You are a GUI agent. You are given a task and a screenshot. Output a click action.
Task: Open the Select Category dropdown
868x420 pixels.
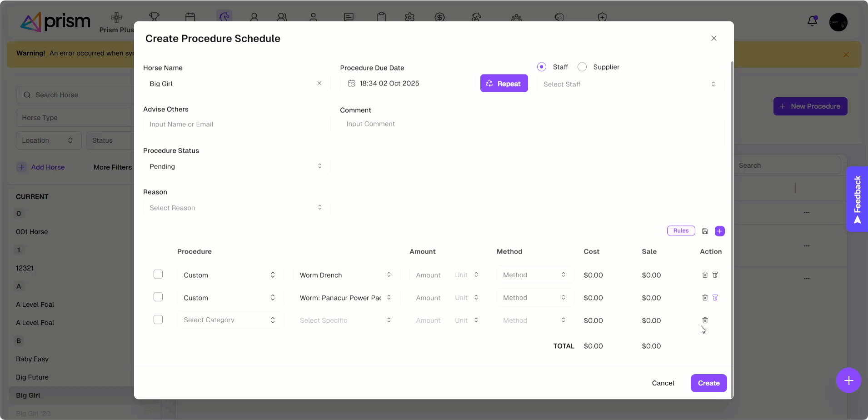coord(229,320)
